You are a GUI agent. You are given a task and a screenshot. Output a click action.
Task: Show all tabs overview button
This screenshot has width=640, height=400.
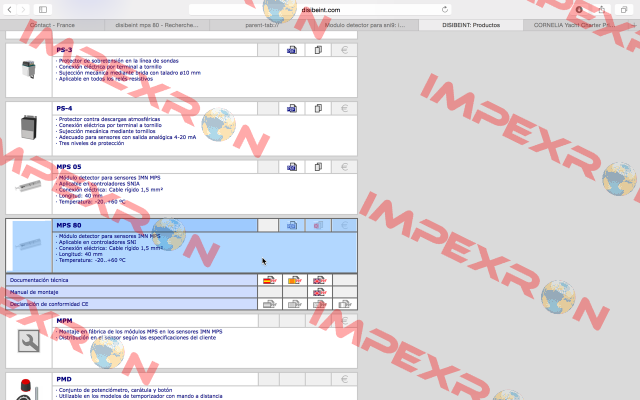(x=624, y=9)
